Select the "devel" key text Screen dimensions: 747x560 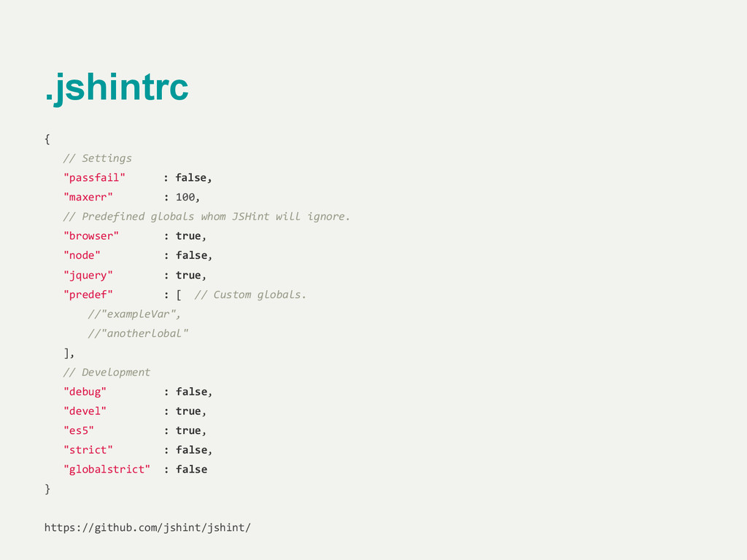(x=85, y=411)
